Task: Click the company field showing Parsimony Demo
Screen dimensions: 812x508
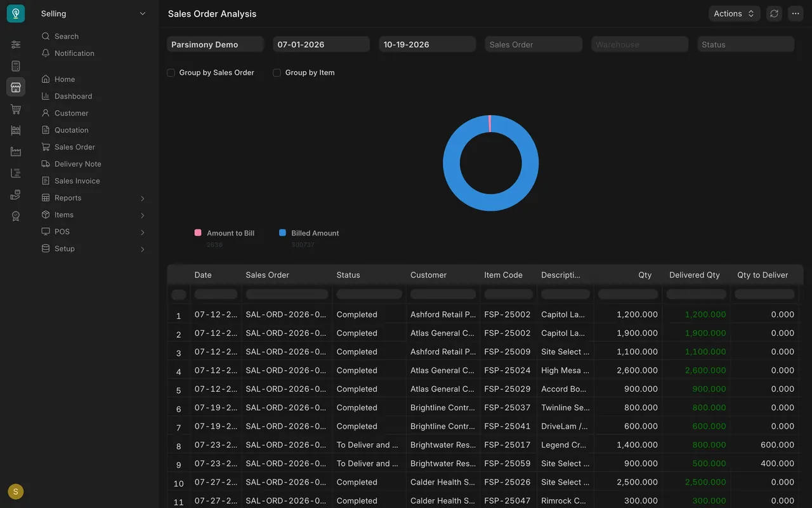Action: 215,44
